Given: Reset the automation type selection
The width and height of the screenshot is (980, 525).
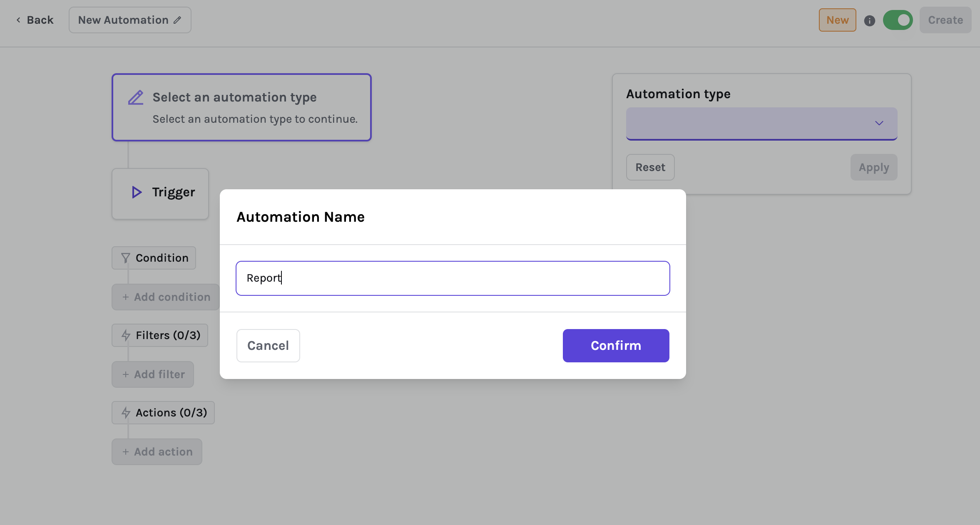Looking at the screenshot, I should click(x=650, y=167).
